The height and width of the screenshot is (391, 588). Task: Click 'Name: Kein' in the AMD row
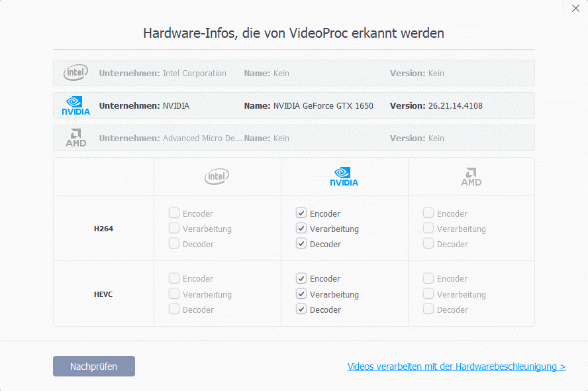(x=267, y=138)
